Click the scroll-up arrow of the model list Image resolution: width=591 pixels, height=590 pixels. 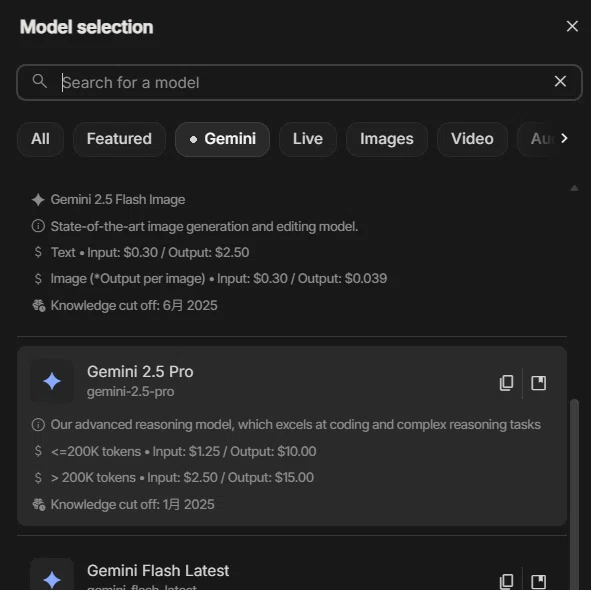tap(574, 188)
